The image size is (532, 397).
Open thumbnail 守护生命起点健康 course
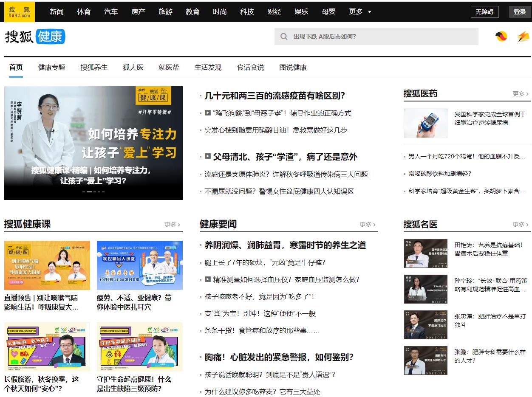pyautogui.click(x=140, y=347)
